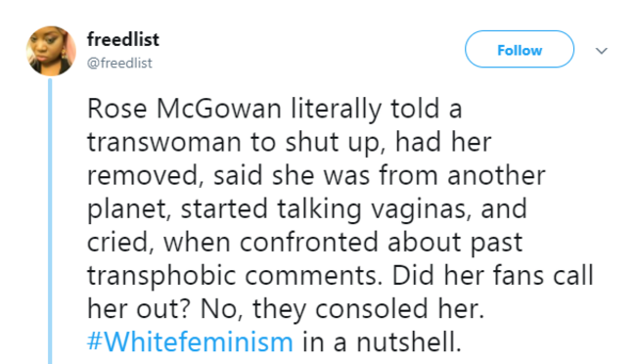The width and height of the screenshot is (636, 364).
Task: Open the #Whitefeminism hashtag
Action: pyautogui.click(x=190, y=341)
